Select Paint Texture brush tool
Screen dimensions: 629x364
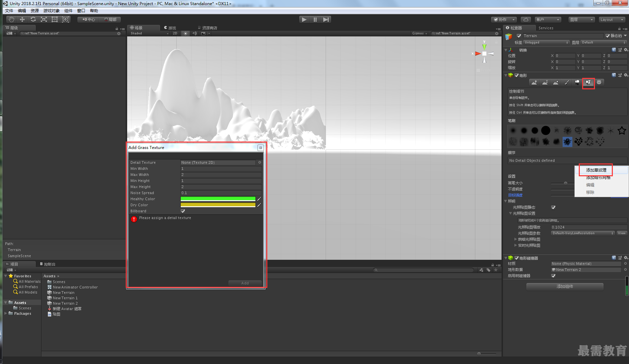click(567, 82)
